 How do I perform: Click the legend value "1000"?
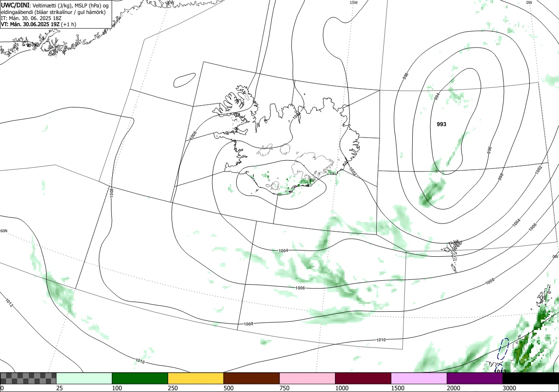[342, 388]
